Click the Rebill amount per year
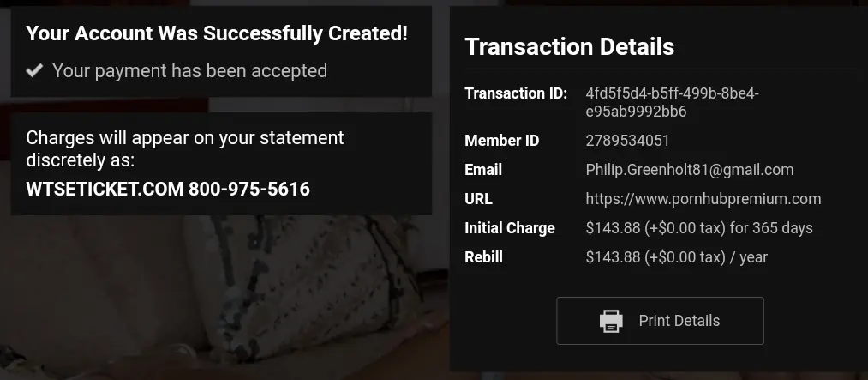 pyautogui.click(x=676, y=257)
